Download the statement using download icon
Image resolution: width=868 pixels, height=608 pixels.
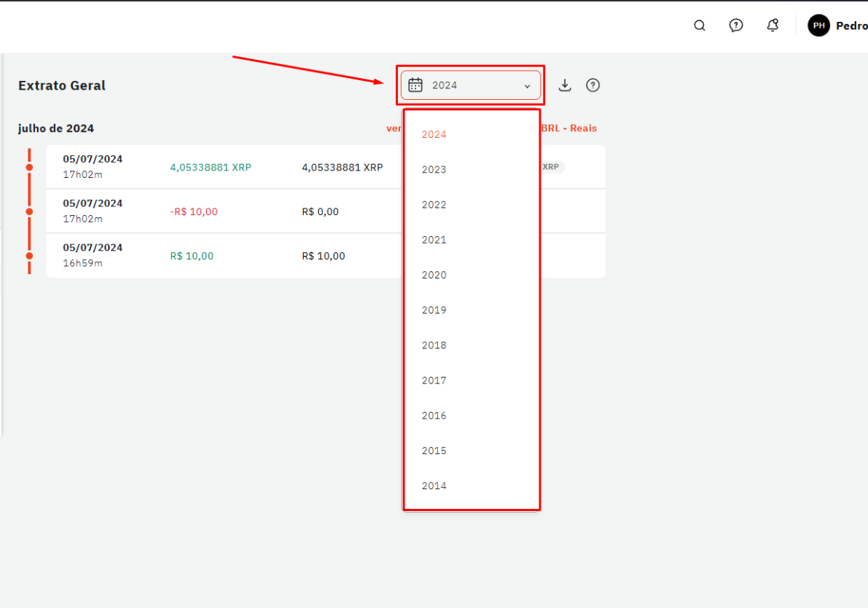click(565, 85)
